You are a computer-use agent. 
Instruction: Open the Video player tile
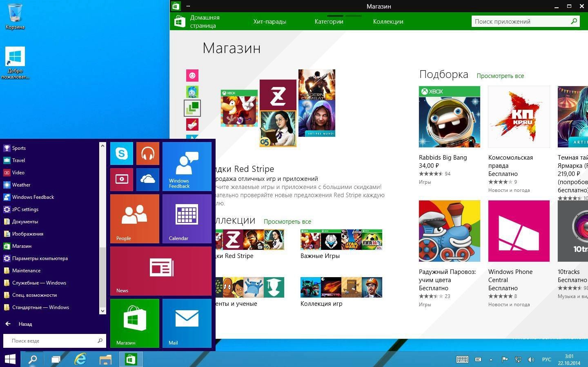[122, 180]
